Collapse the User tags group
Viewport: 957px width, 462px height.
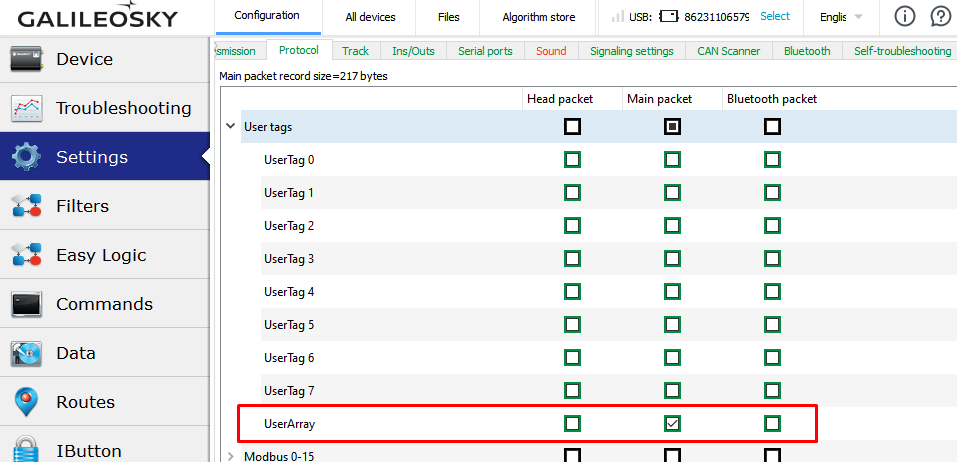[x=231, y=127]
